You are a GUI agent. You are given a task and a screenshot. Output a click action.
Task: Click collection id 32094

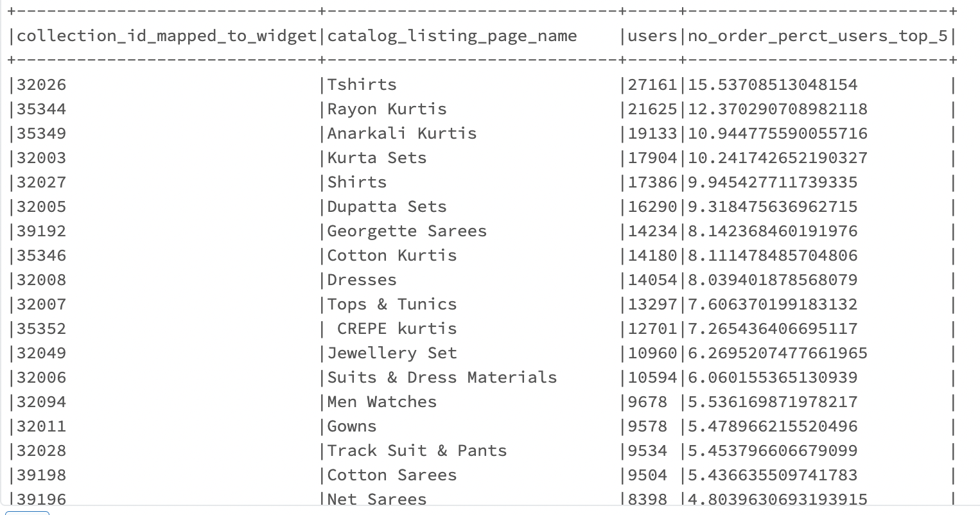(42, 402)
